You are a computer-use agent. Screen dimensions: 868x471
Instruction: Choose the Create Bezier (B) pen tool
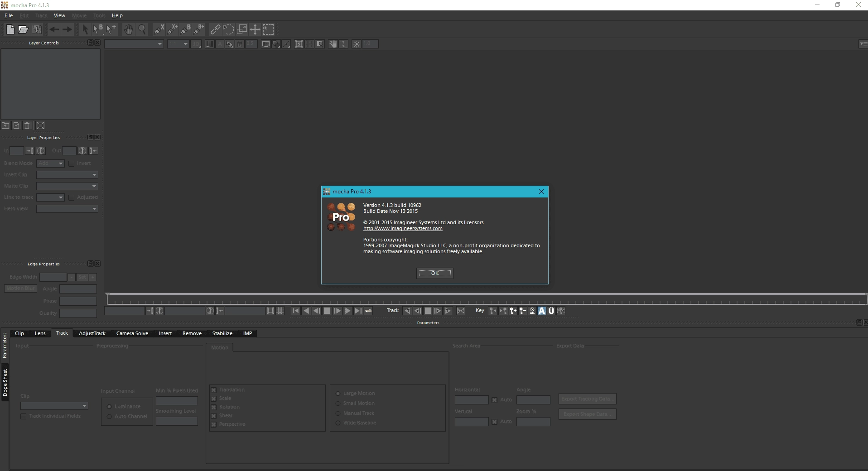[x=186, y=29]
